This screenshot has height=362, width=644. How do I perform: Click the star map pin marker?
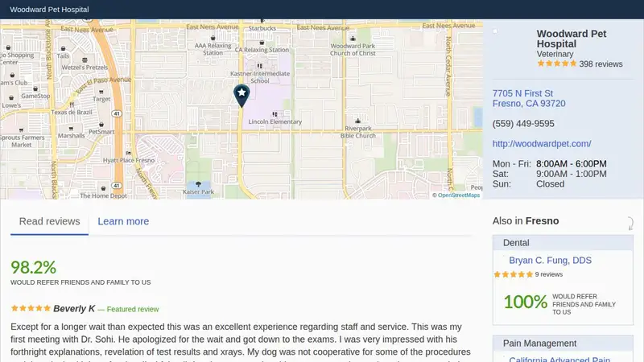(x=242, y=96)
